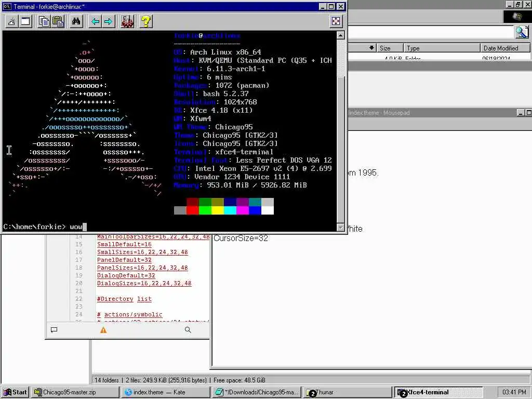Click 'PanelDefault=32' line in Kate
This screenshot has height=399, width=532.
coord(124,260)
